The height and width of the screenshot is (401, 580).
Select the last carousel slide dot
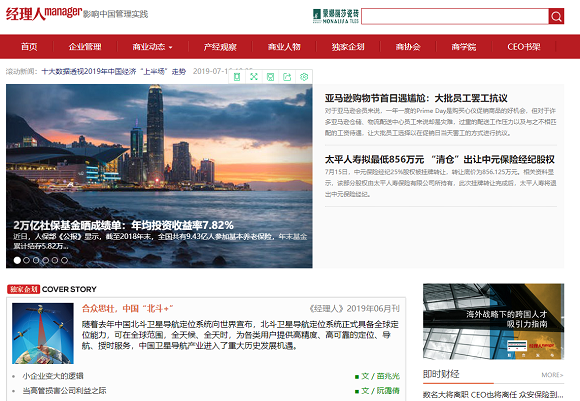pyautogui.click(x=64, y=260)
